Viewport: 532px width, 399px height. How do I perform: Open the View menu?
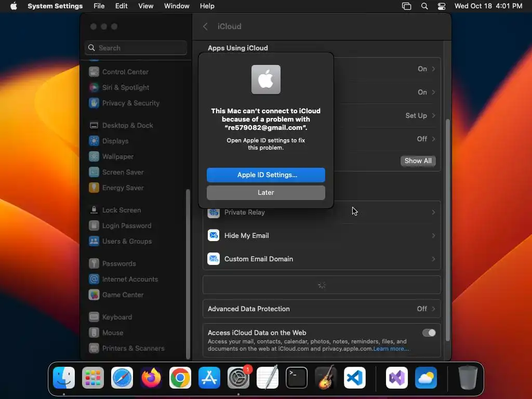tap(146, 6)
